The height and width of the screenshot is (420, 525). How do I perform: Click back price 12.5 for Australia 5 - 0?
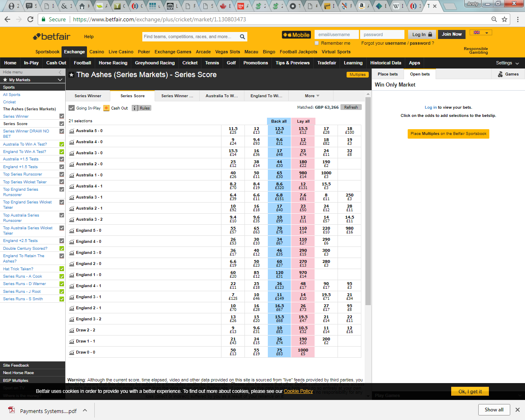coord(279,130)
